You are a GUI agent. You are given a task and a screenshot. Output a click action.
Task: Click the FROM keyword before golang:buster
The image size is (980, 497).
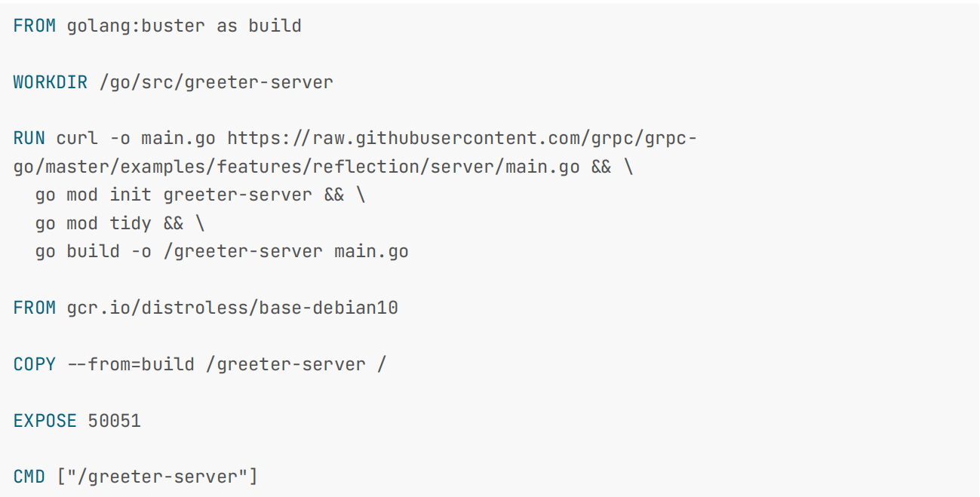[x=34, y=26]
